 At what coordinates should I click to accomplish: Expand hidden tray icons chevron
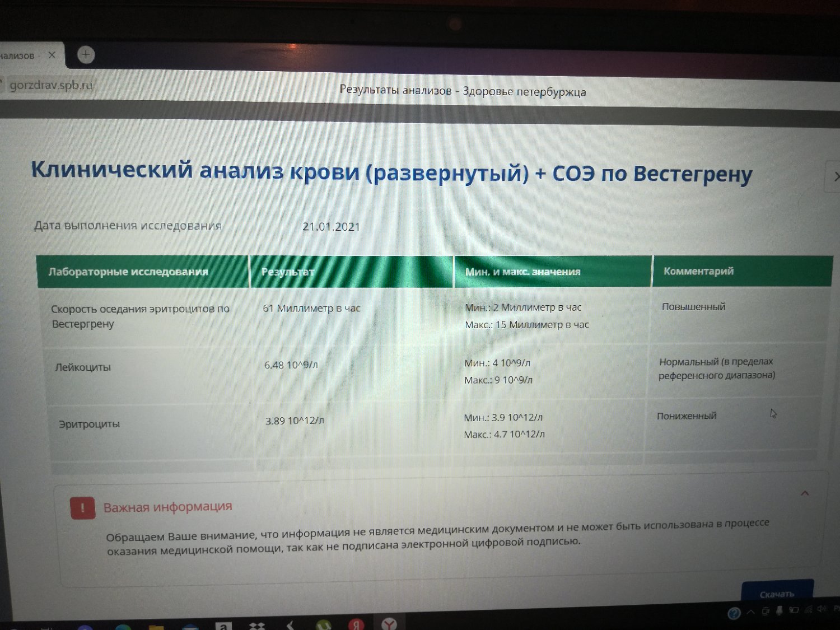(750, 612)
